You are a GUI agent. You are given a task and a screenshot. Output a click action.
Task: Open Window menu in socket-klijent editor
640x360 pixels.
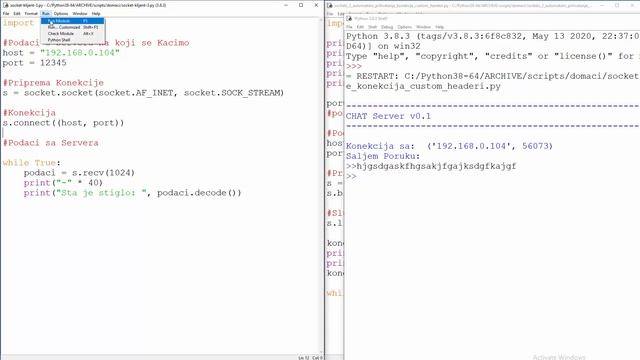coord(80,13)
